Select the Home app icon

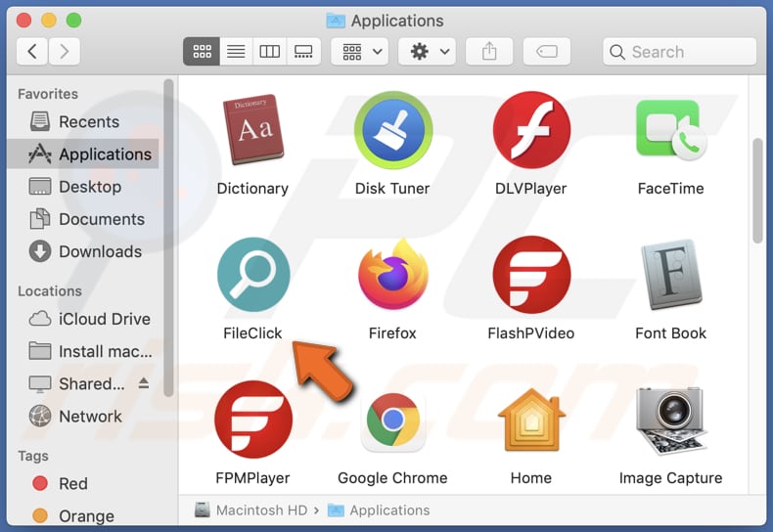pos(531,421)
